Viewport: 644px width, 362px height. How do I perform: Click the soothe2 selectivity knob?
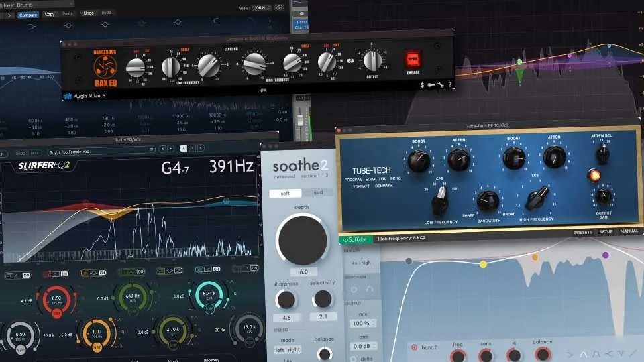point(323,299)
